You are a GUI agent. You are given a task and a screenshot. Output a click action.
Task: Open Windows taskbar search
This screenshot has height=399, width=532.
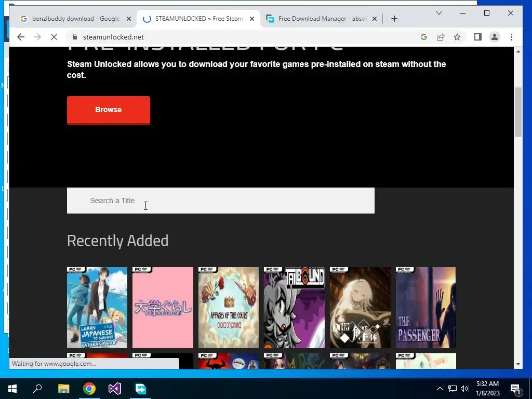37,389
